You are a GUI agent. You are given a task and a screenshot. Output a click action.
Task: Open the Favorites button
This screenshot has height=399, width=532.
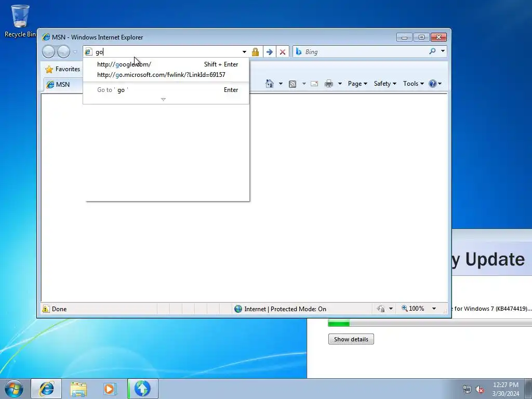[x=63, y=69]
